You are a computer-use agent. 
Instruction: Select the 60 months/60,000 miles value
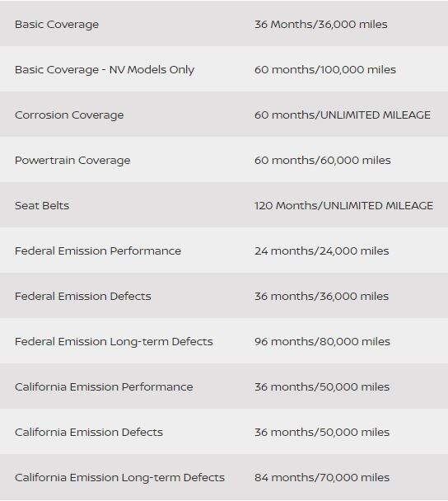click(x=323, y=161)
